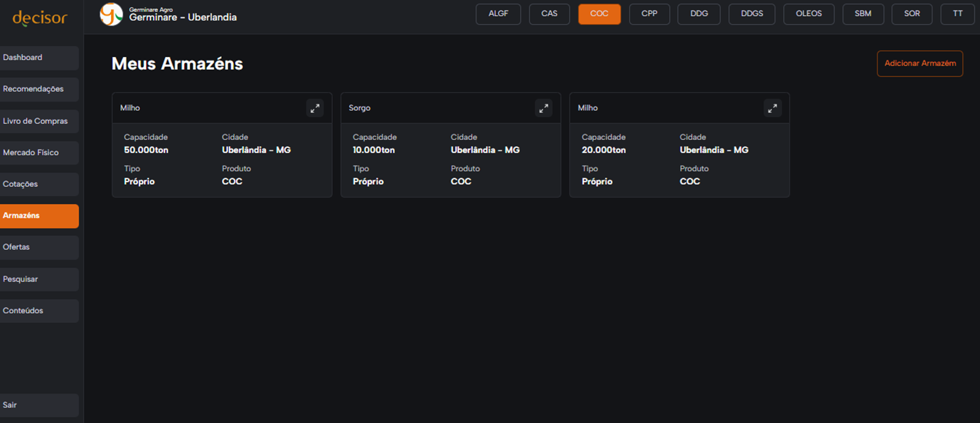980x423 pixels.
Task: Switch to DDGS product tab
Action: pyautogui.click(x=752, y=14)
